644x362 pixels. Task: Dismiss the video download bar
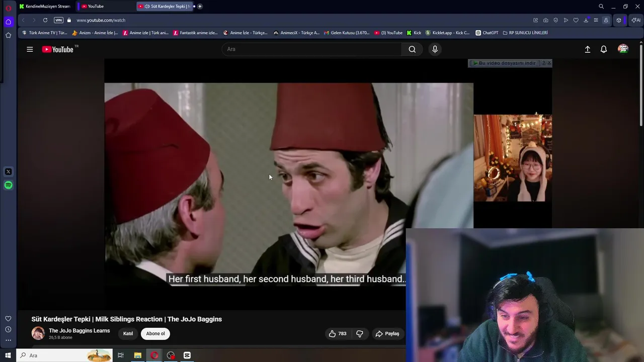pos(549,63)
